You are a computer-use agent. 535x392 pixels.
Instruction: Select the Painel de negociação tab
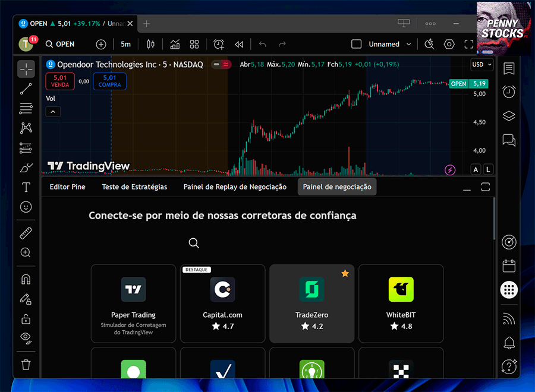[x=337, y=187]
